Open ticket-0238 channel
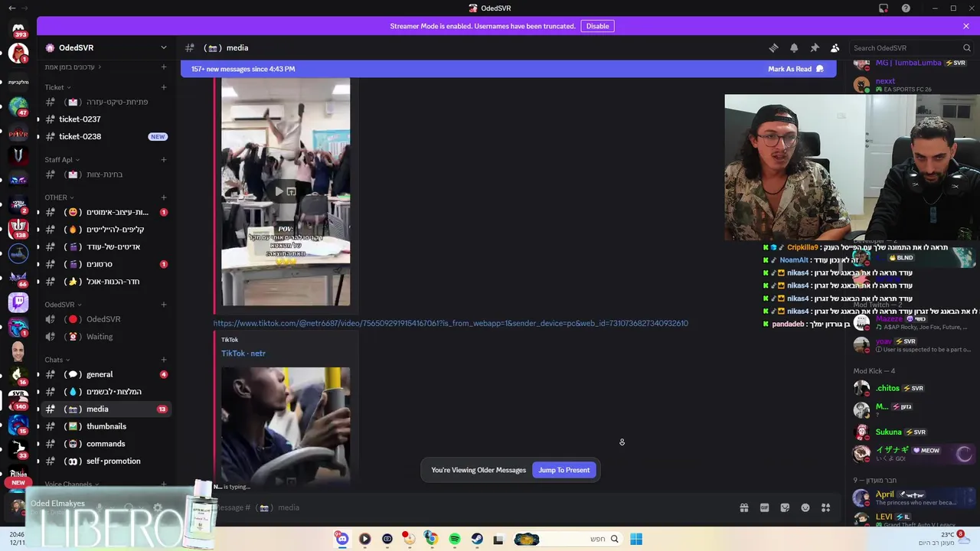The height and width of the screenshot is (551, 980). [x=106, y=136]
